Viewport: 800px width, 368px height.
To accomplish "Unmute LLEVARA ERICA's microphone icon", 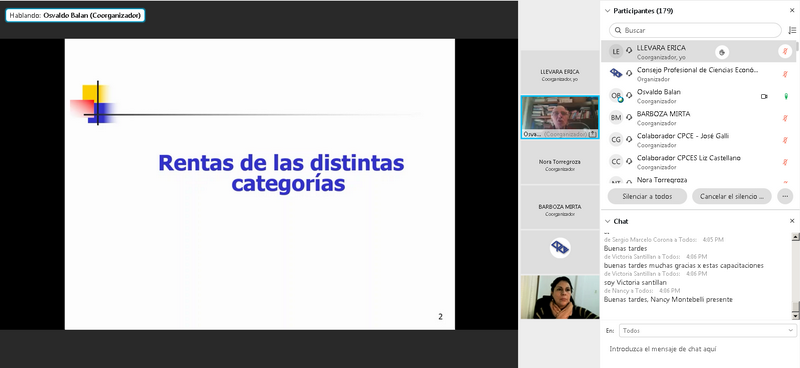I will point(785,52).
